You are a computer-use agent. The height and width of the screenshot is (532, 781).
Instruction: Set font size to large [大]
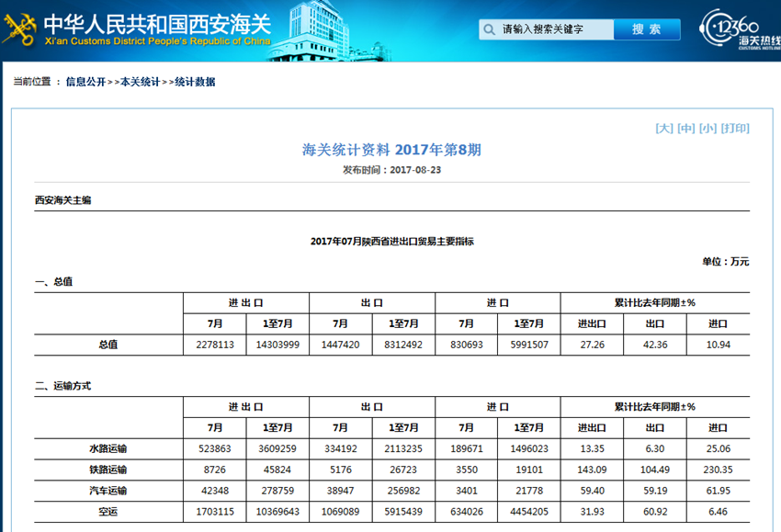tap(664, 129)
